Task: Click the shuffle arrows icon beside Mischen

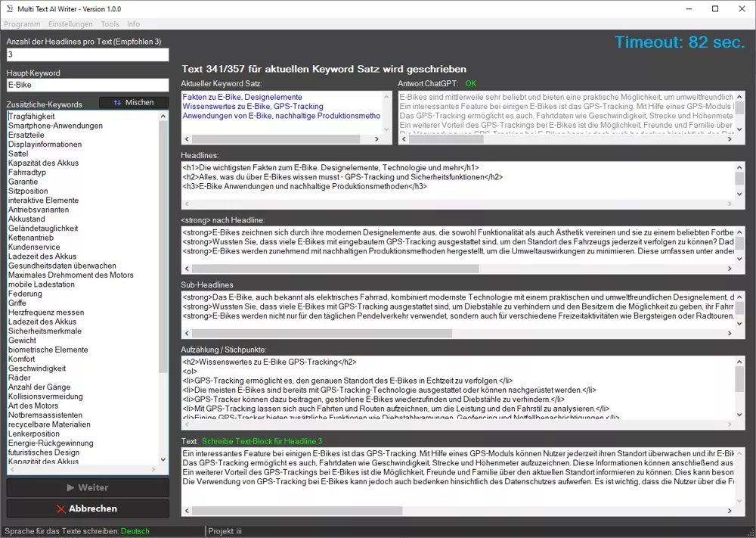Action: 117,102
